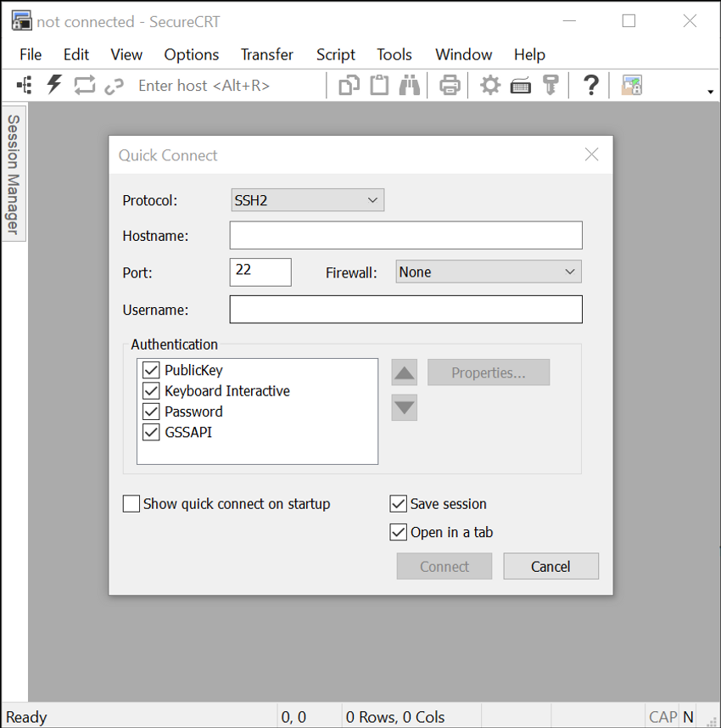This screenshot has height=728, width=721.
Task: Open the Help menu
Action: (x=529, y=54)
